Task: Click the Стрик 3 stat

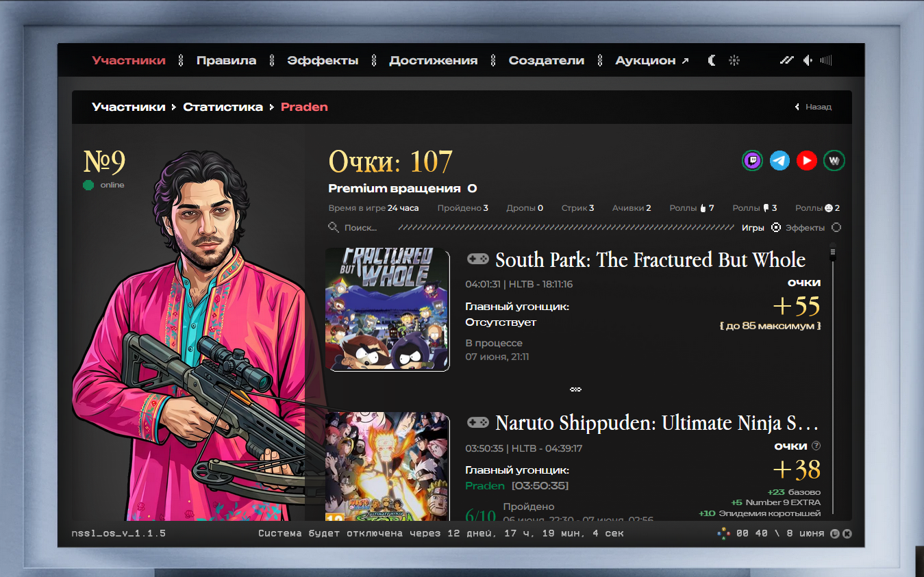Action: (x=577, y=208)
